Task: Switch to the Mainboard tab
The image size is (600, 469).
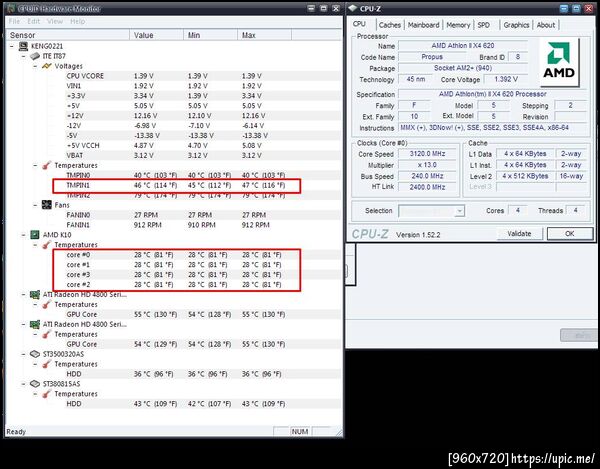Action: (x=423, y=25)
